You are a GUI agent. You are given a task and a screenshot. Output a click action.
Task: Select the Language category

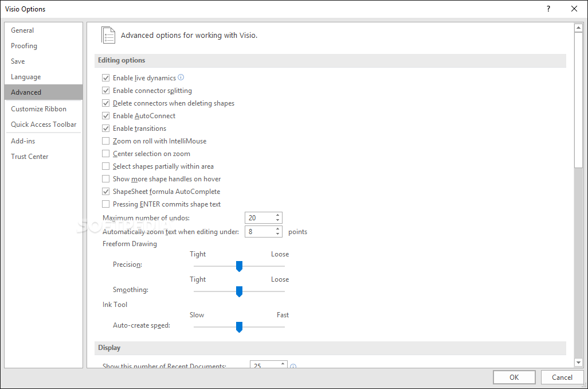click(44, 77)
